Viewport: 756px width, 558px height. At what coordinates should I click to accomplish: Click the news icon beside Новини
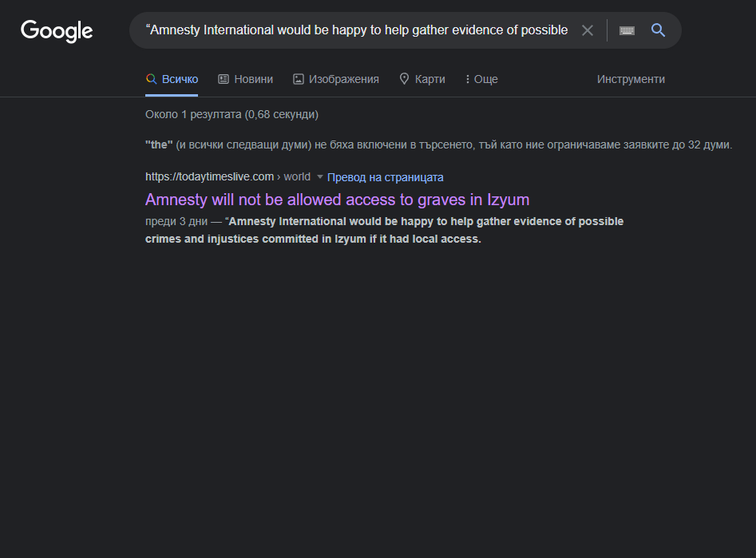tap(224, 79)
